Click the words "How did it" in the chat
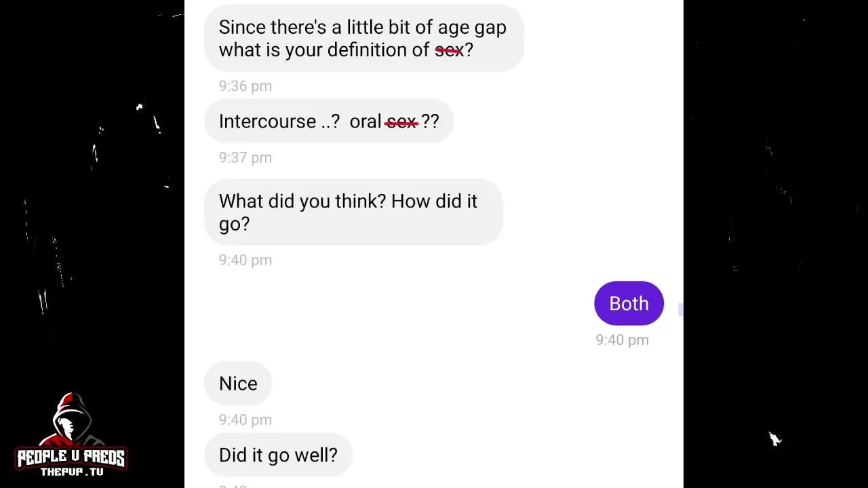Image resolution: width=868 pixels, height=488 pixels. coord(434,201)
